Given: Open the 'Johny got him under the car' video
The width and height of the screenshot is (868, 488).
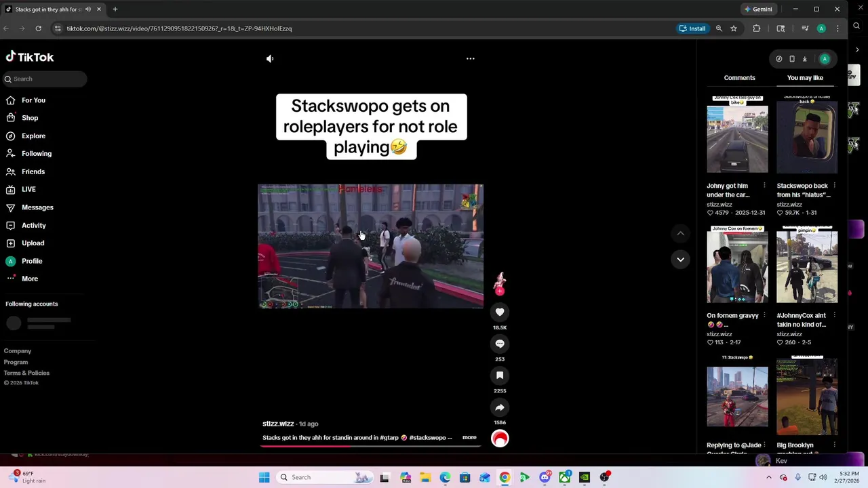Looking at the screenshot, I should coord(737,134).
